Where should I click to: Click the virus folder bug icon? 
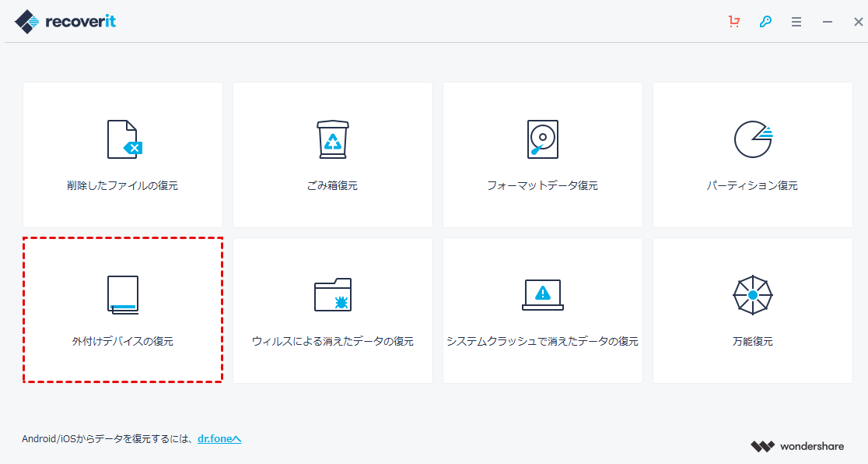333,295
